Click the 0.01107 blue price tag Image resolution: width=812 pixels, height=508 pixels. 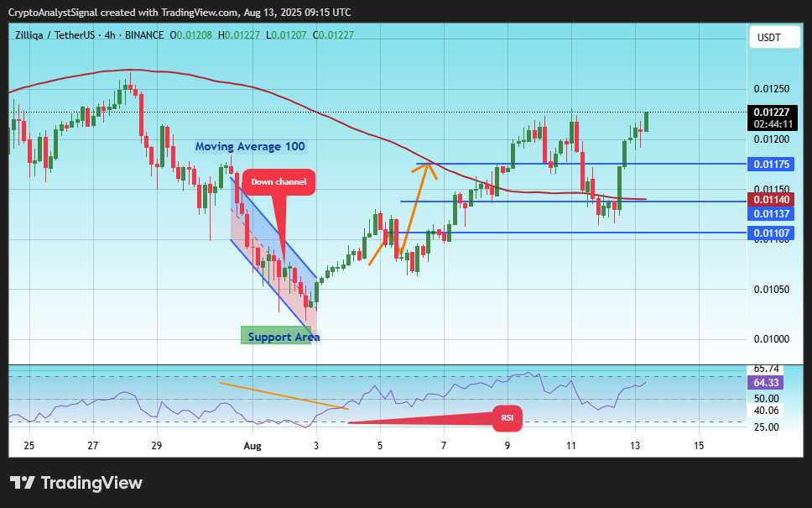pos(772,233)
